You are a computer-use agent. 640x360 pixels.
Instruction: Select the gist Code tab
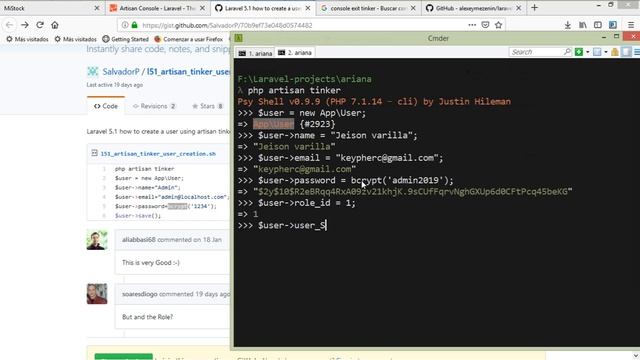pos(106,106)
